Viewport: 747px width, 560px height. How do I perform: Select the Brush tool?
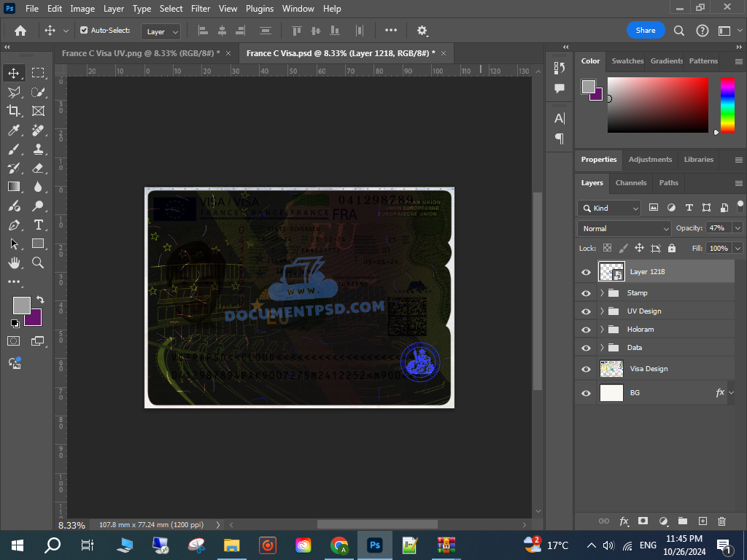click(13, 149)
